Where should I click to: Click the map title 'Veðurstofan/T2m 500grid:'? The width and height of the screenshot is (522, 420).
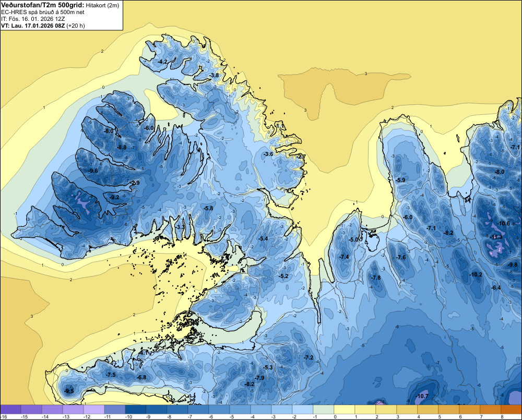(42, 5)
